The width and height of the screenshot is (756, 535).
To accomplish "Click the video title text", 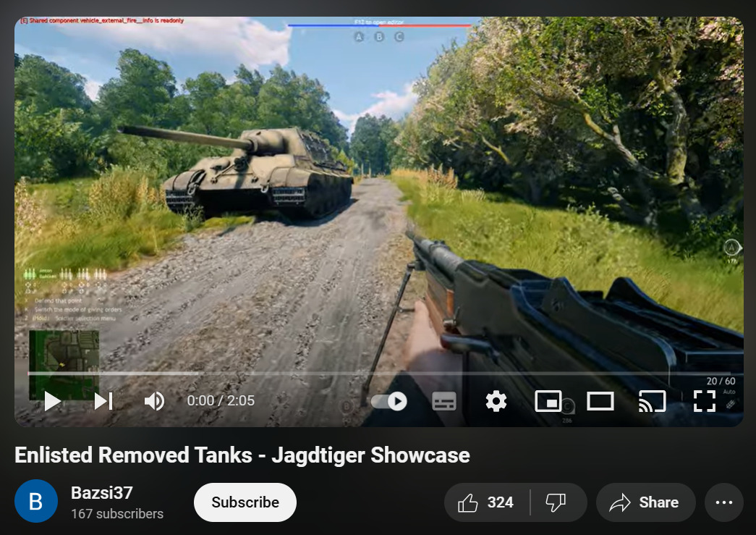I will pyautogui.click(x=242, y=455).
